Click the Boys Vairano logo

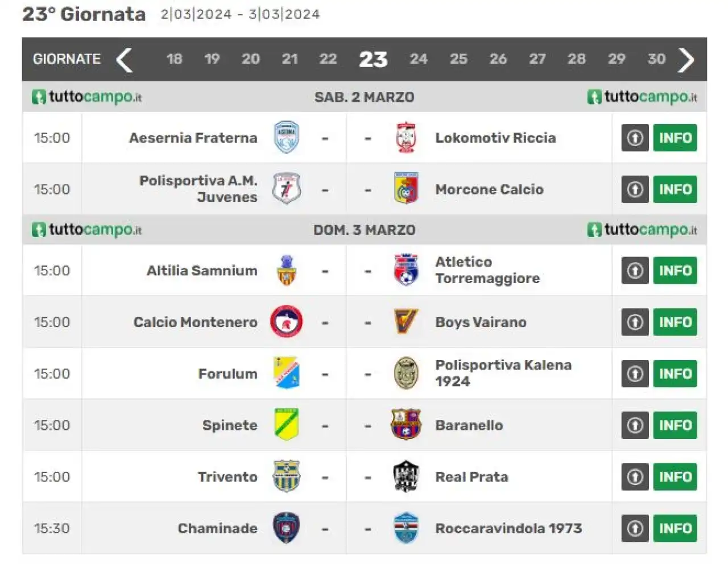[406, 322]
